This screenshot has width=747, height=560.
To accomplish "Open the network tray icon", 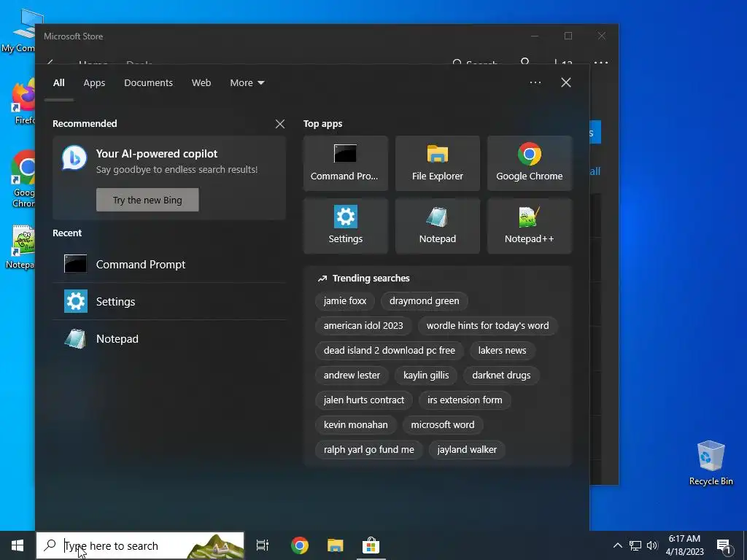I will coord(635,545).
